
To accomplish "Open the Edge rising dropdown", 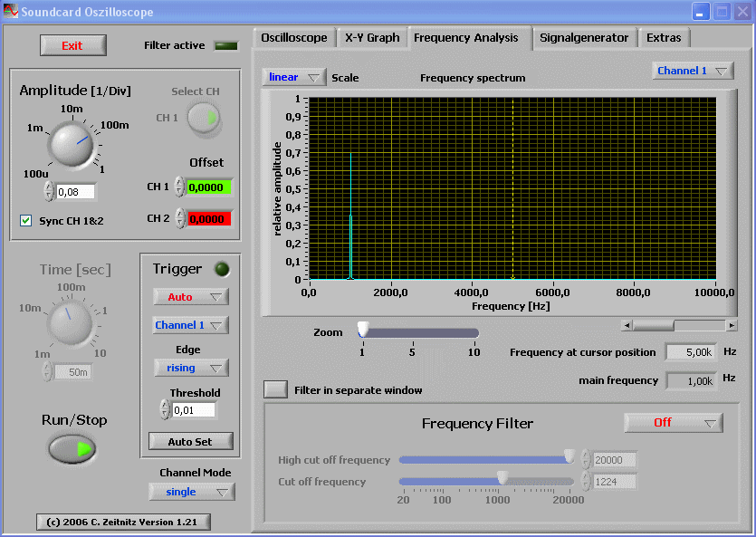I will pyautogui.click(x=191, y=368).
